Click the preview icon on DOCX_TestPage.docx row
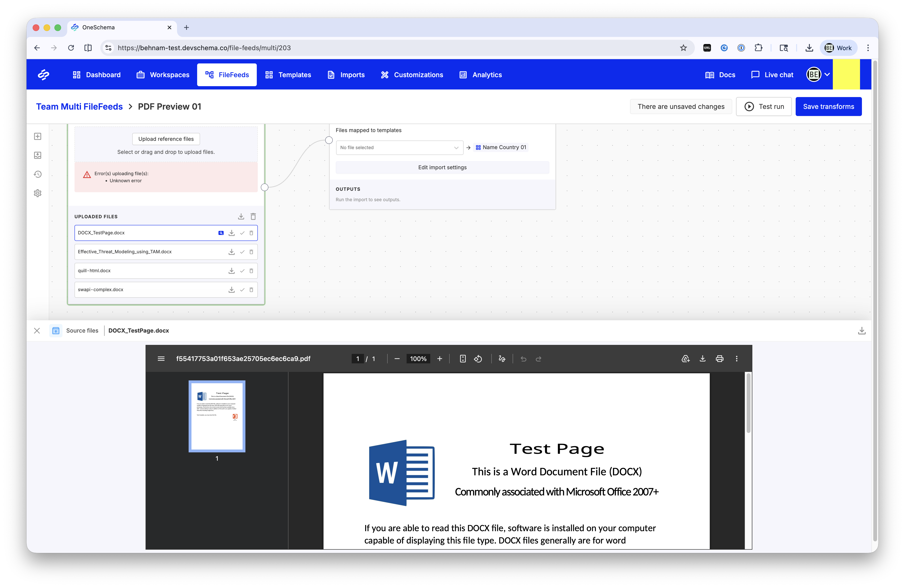 (221, 233)
